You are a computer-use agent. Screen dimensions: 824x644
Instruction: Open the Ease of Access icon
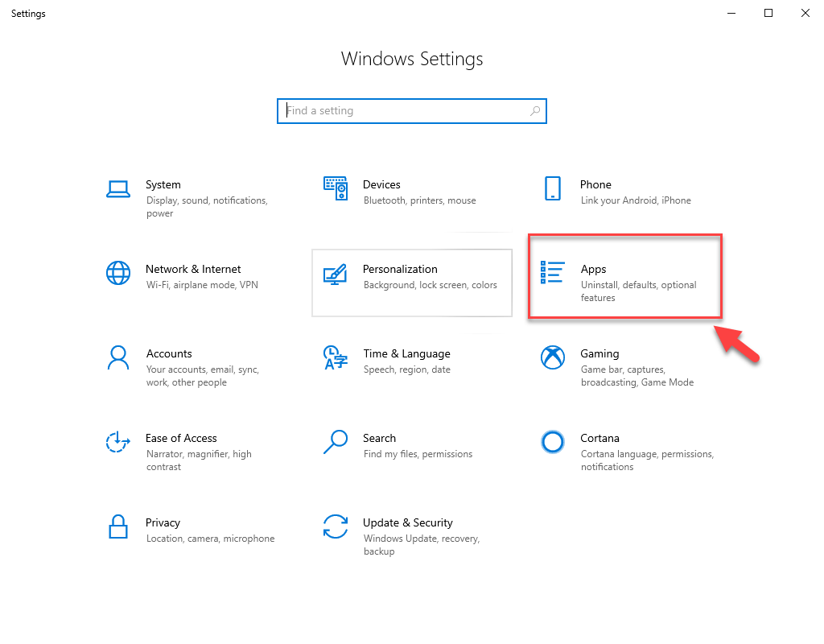(117, 442)
